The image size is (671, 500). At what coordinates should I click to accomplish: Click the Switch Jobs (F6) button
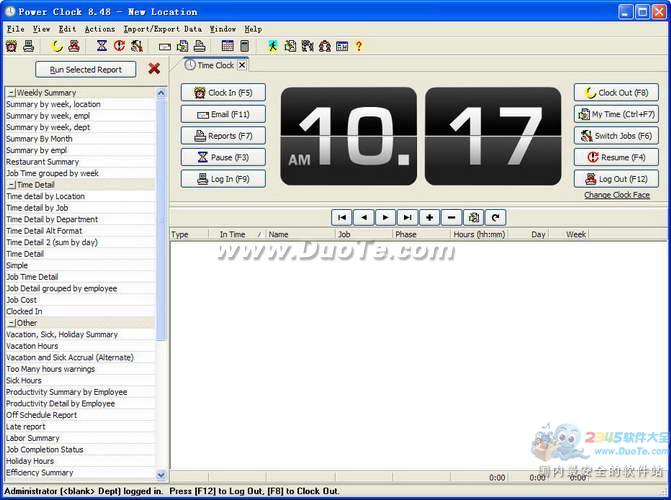point(616,136)
